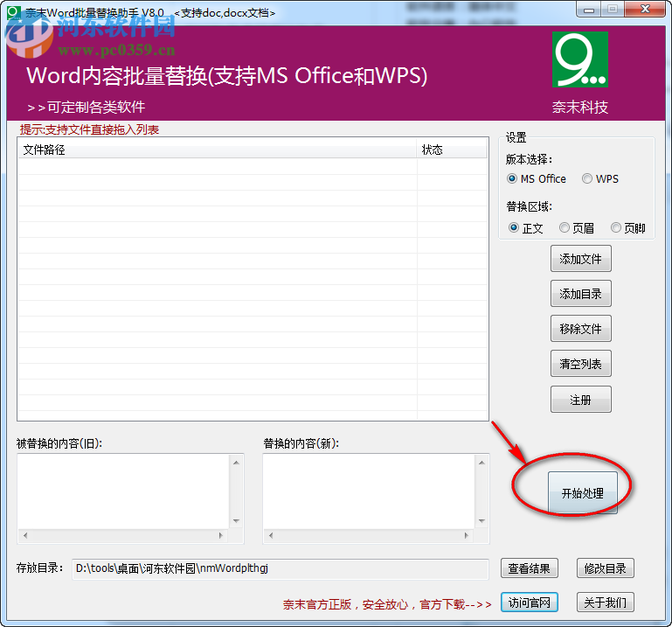Click into the 被替换的内容(旧) text box
The image size is (672, 627).
124,491
